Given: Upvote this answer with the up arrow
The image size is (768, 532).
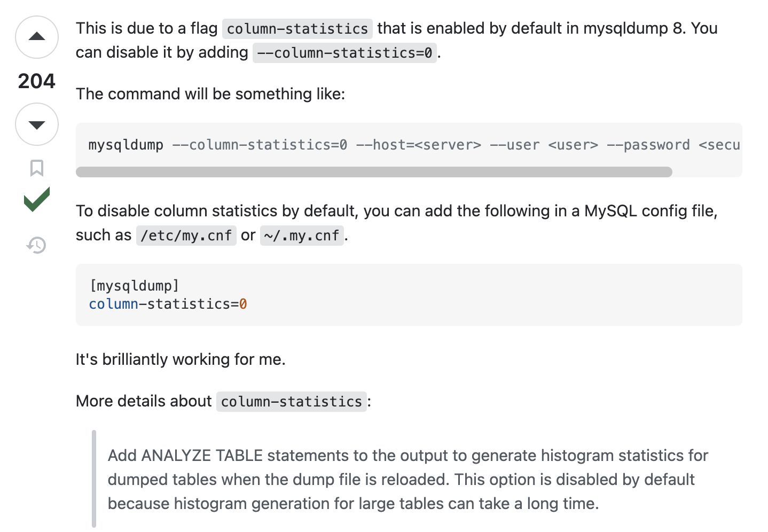Looking at the screenshot, I should coord(37,37).
